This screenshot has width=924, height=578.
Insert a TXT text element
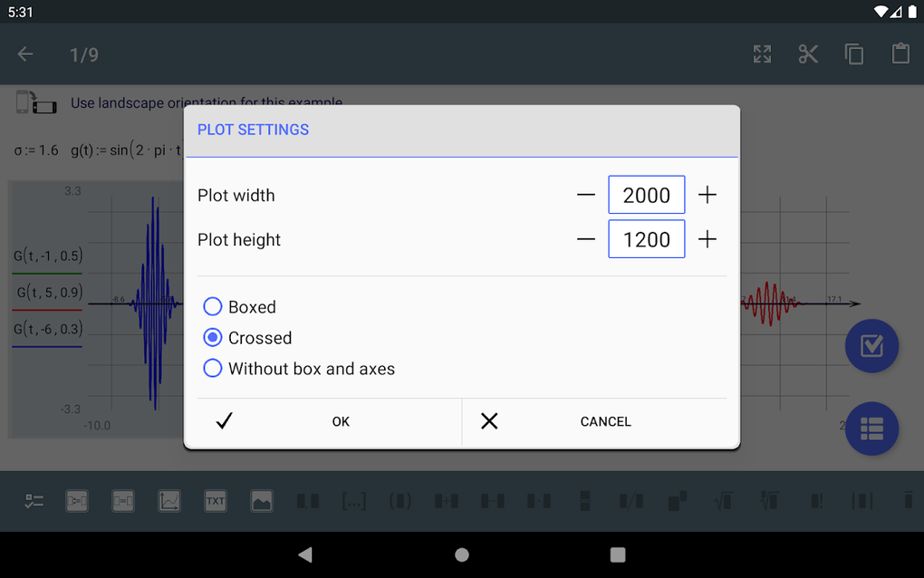click(x=216, y=501)
